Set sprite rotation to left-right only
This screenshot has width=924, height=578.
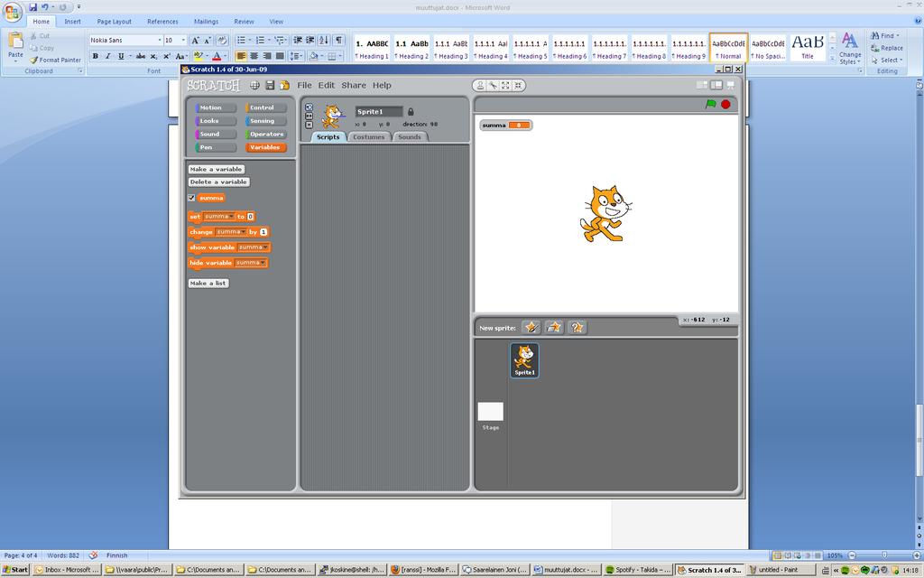click(309, 117)
